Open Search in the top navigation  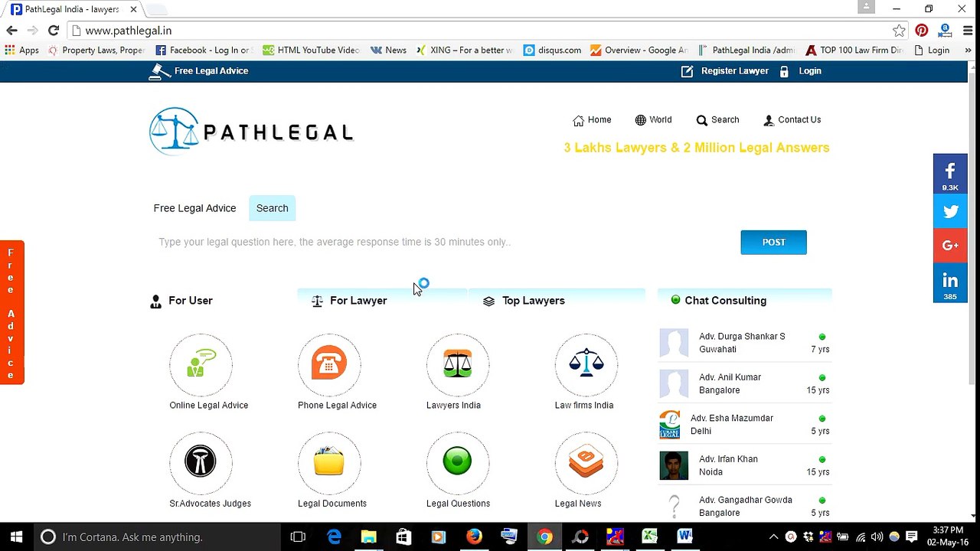coord(717,120)
